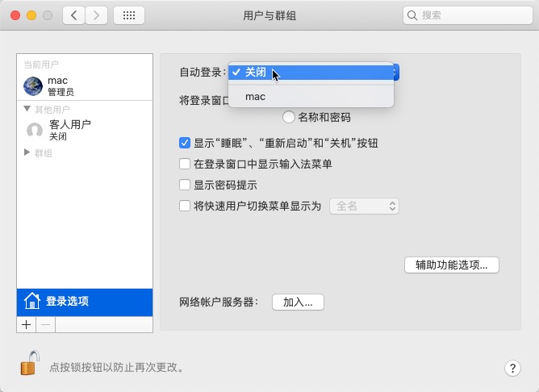Select the guest user silhouette icon
The image size is (539, 392).
(x=35, y=131)
